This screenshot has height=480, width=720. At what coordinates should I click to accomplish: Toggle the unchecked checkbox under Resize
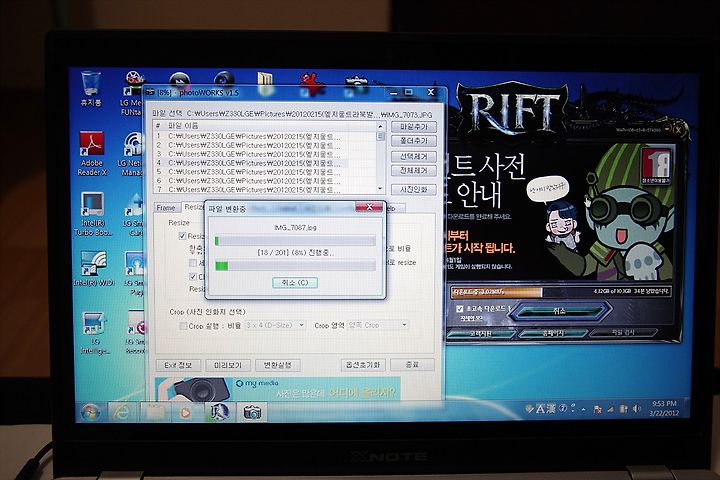coord(193,263)
